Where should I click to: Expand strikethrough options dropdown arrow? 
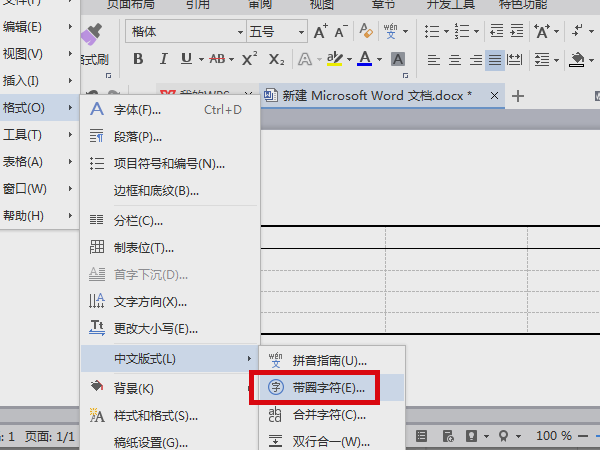pyautogui.click(x=231, y=60)
